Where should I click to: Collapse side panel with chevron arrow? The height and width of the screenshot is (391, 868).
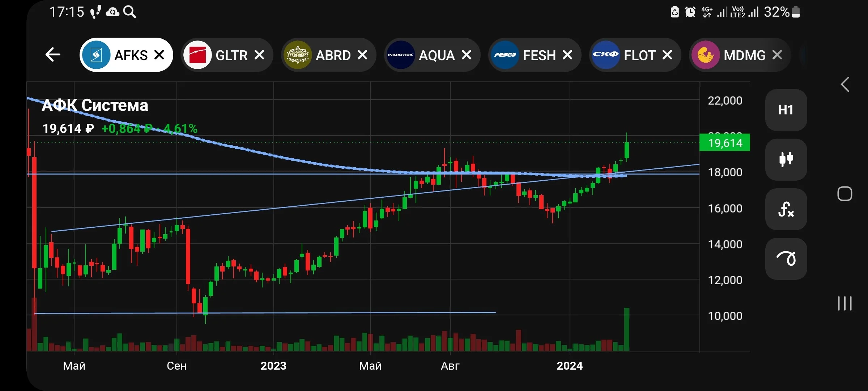(x=845, y=85)
